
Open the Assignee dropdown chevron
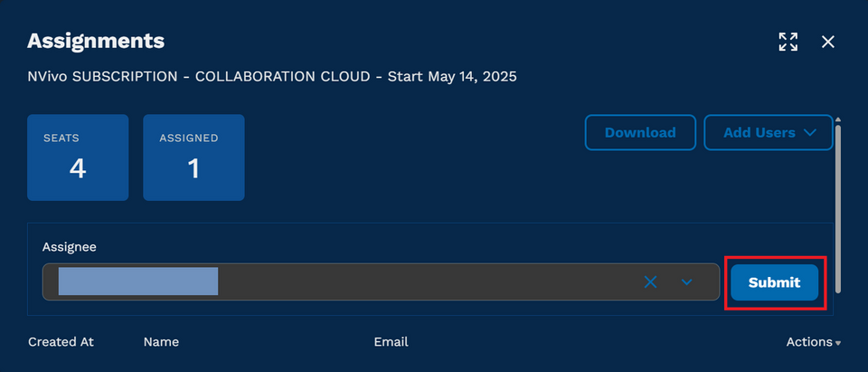pos(686,282)
